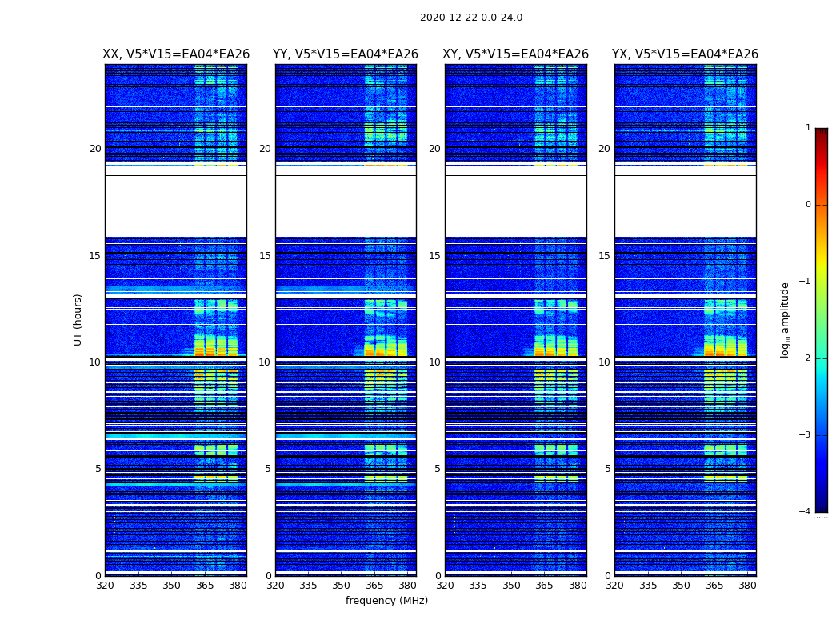The width and height of the screenshot is (840, 640).
Task: Select the XX panel title text
Action: tap(176, 54)
